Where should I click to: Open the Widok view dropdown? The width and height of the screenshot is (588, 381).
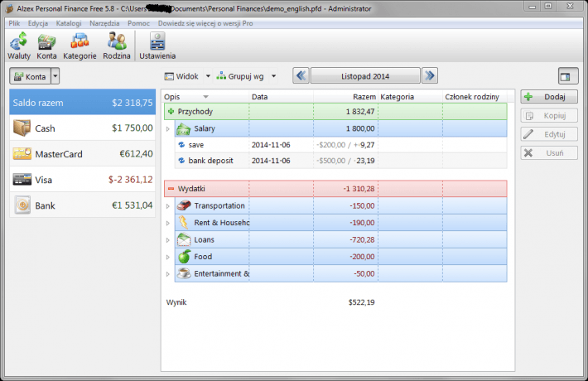pos(187,76)
